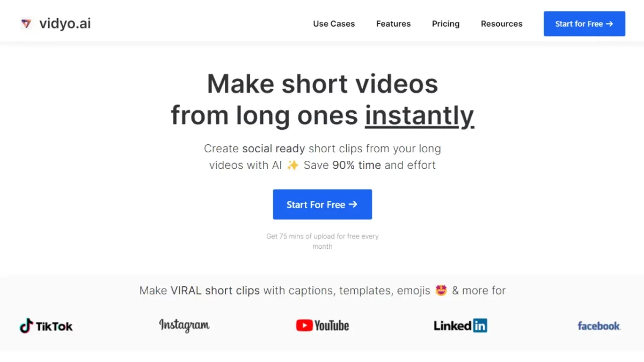Click the facebook logo

click(599, 326)
